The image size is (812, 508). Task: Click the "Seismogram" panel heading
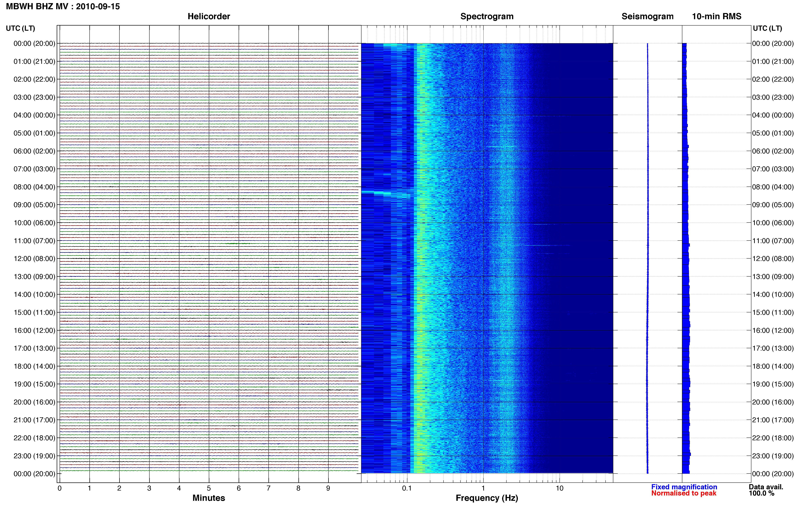coord(648,16)
